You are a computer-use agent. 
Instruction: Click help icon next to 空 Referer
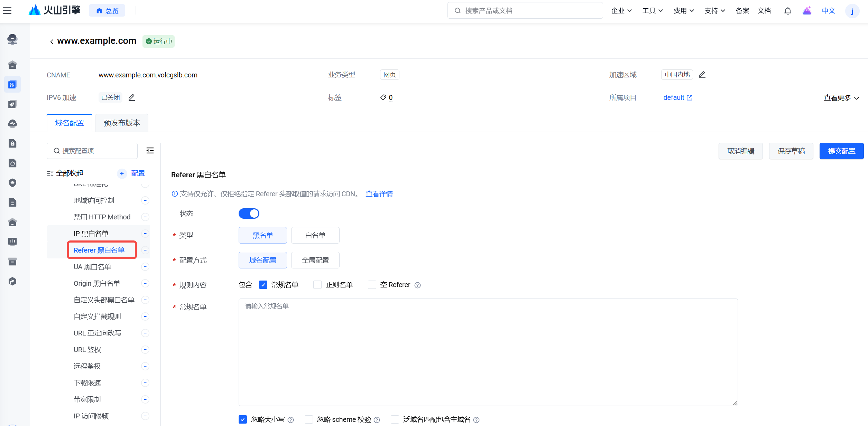(x=417, y=285)
